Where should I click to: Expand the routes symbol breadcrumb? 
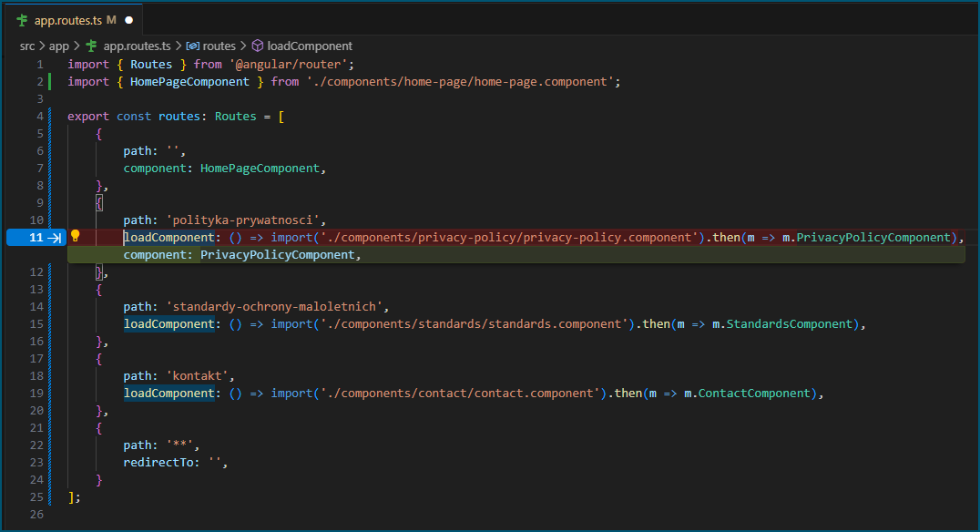(x=219, y=46)
